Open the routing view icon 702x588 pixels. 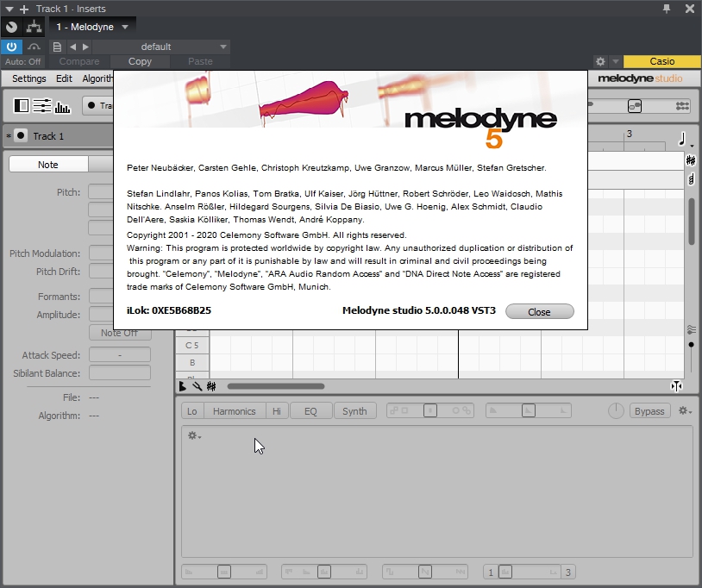[34, 27]
